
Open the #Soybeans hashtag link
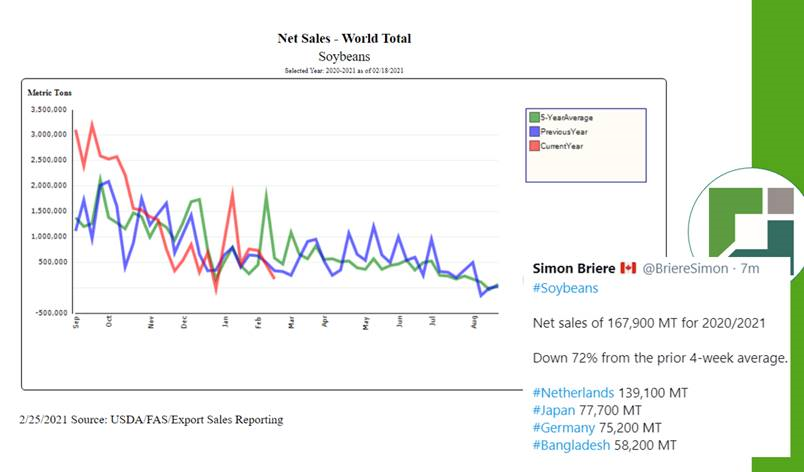[x=566, y=288]
